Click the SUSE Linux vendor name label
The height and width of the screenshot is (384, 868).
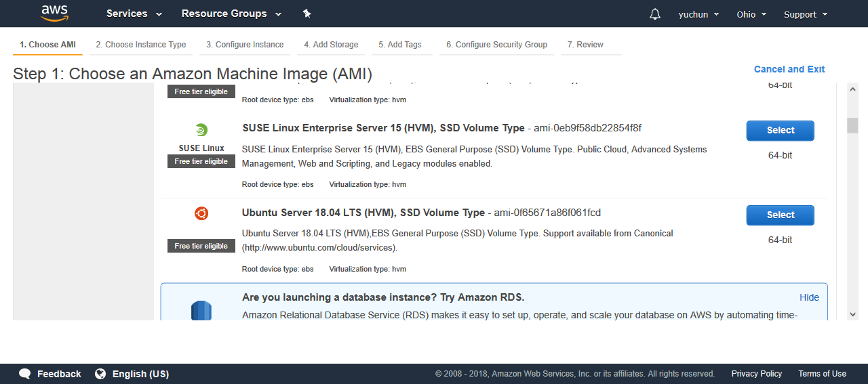pyautogui.click(x=201, y=148)
